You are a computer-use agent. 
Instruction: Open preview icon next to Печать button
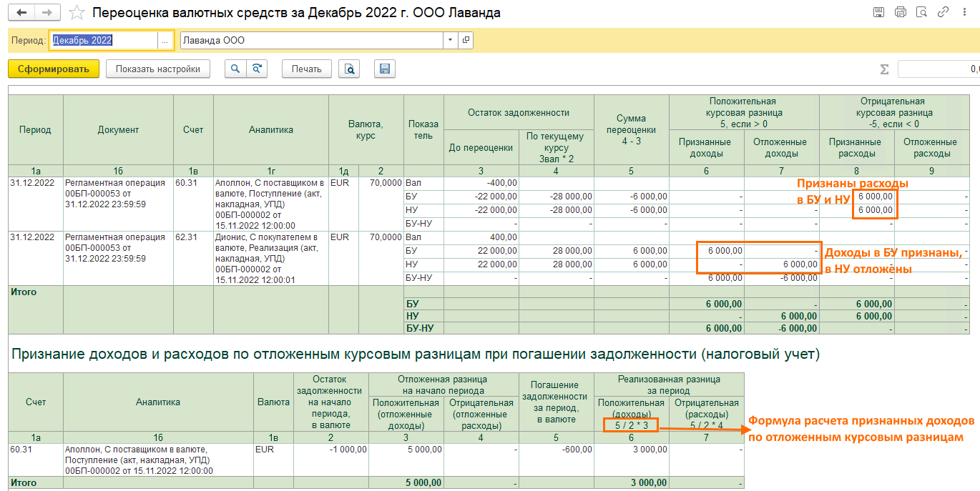[x=349, y=69]
